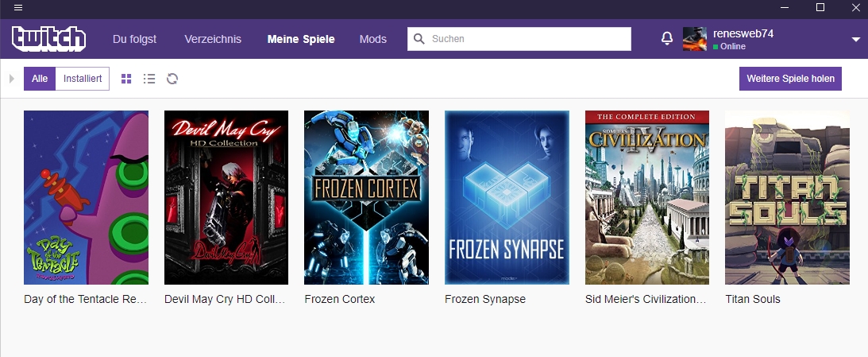This screenshot has height=357, width=868.
Task: Open the user account dropdown arrow
Action: click(x=856, y=39)
